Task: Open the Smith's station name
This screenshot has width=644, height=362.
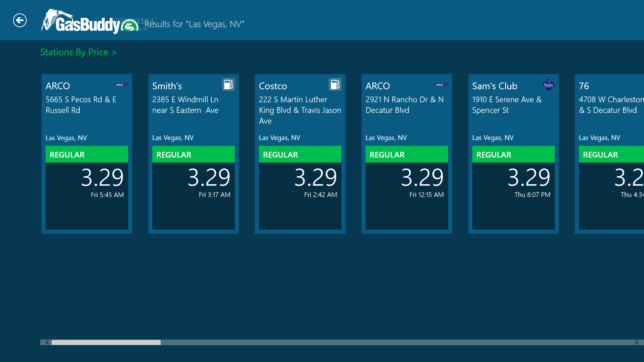Action: [167, 86]
